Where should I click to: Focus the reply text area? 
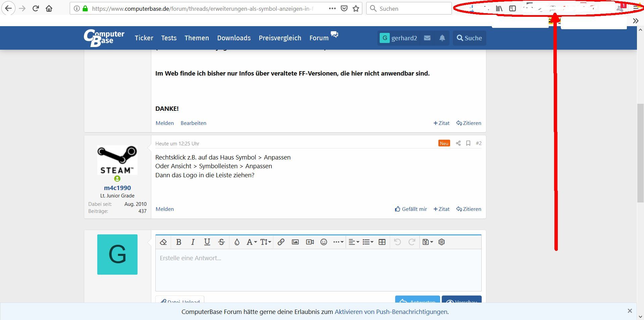coord(318,270)
